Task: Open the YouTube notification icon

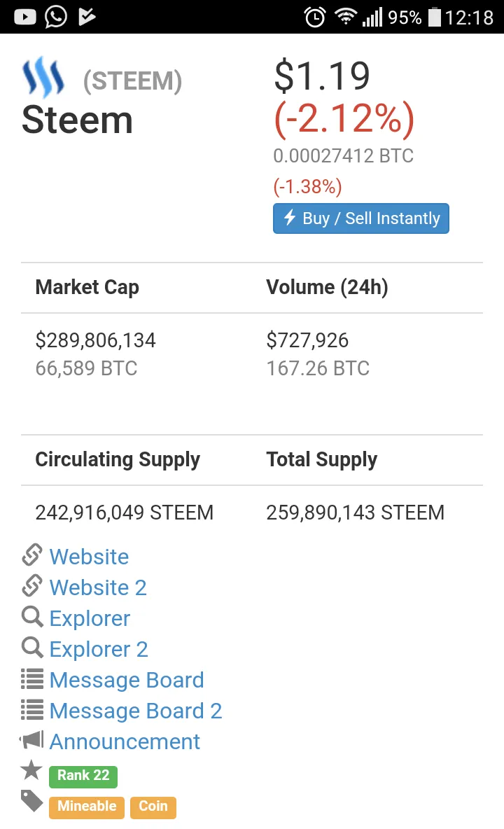Action: pyautogui.click(x=24, y=17)
